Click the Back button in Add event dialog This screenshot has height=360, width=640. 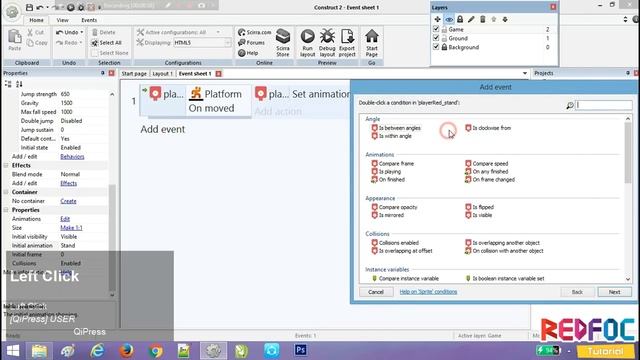(x=577, y=292)
